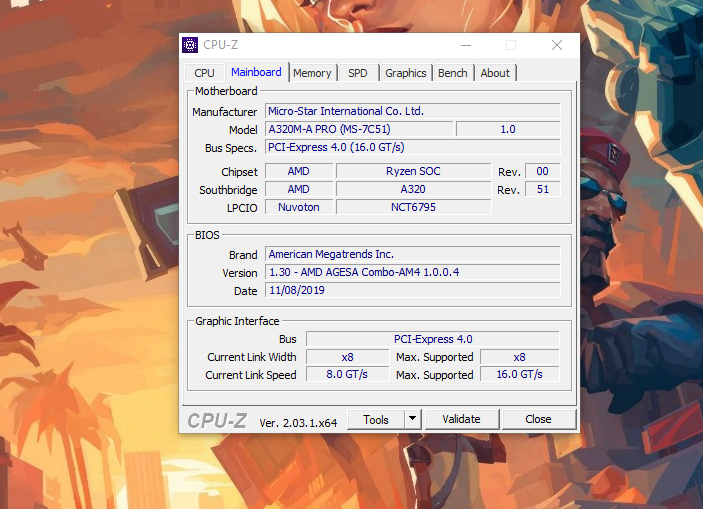The height and width of the screenshot is (509, 703).
Task: Click the Tools button
Action: (376, 419)
